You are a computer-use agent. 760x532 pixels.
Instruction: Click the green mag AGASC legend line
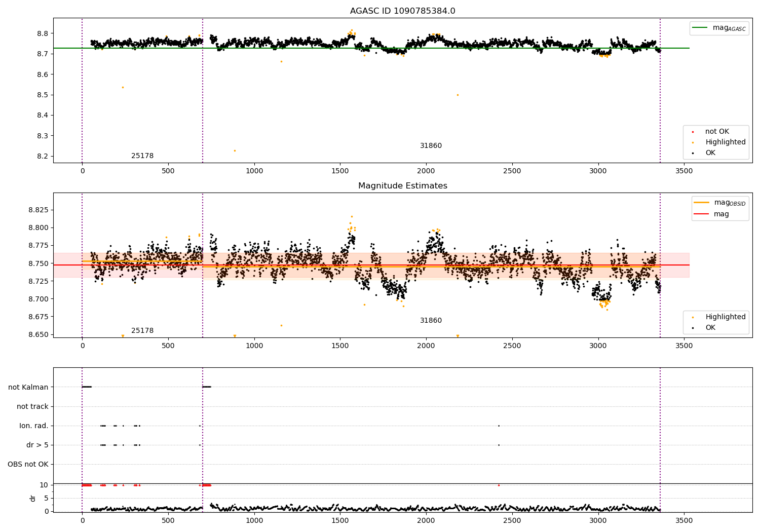(700, 28)
